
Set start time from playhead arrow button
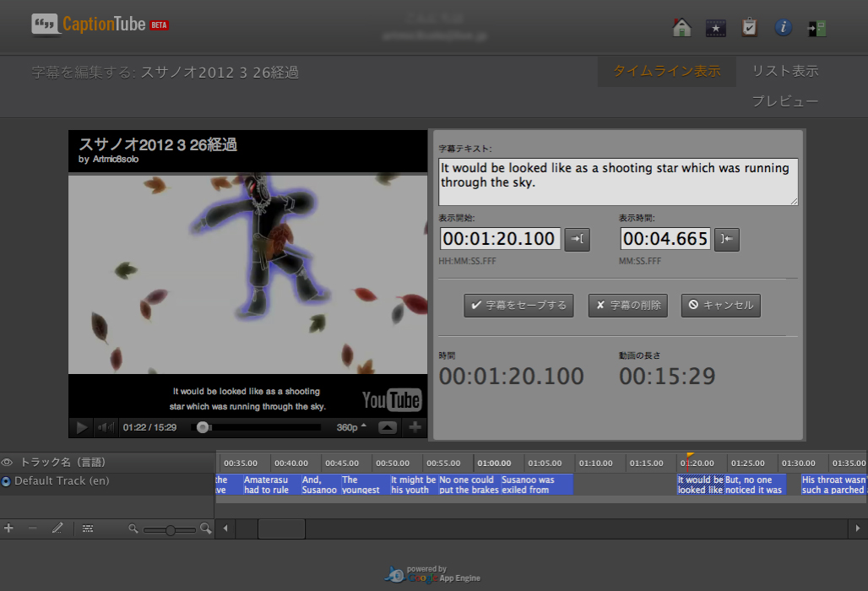pyautogui.click(x=577, y=239)
